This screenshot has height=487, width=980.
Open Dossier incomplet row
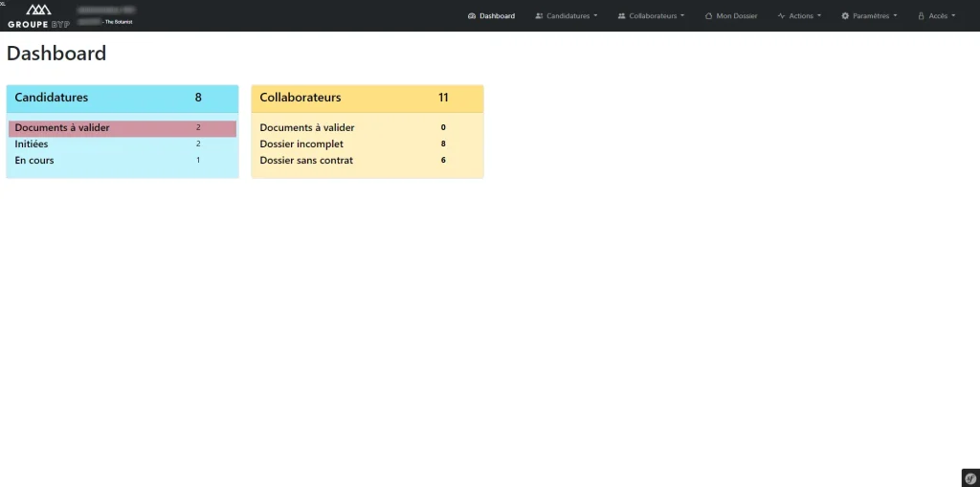click(367, 144)
